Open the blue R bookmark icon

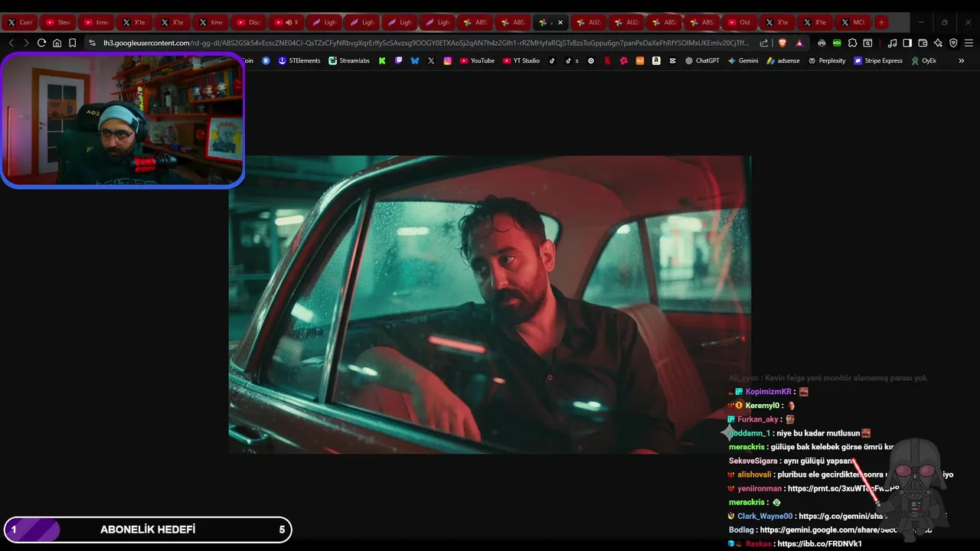(266, 60)
